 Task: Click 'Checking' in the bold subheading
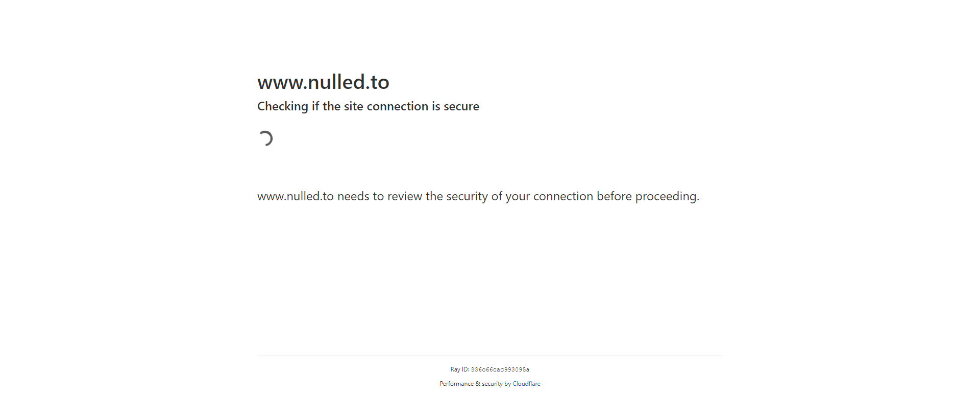(283, 106)
